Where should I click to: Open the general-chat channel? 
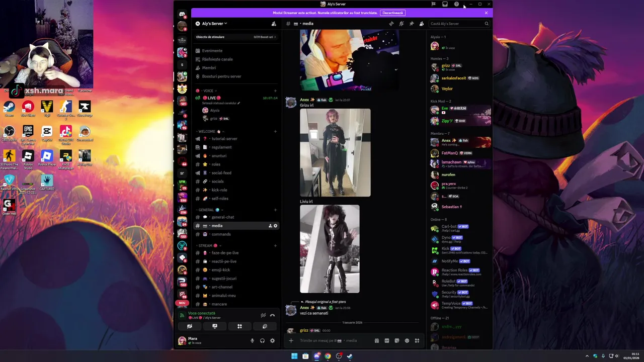pyautogui.click(x=236, y=217)
